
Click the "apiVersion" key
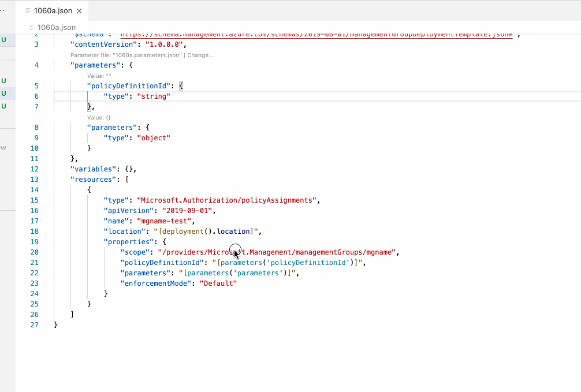tap(129, 211)
